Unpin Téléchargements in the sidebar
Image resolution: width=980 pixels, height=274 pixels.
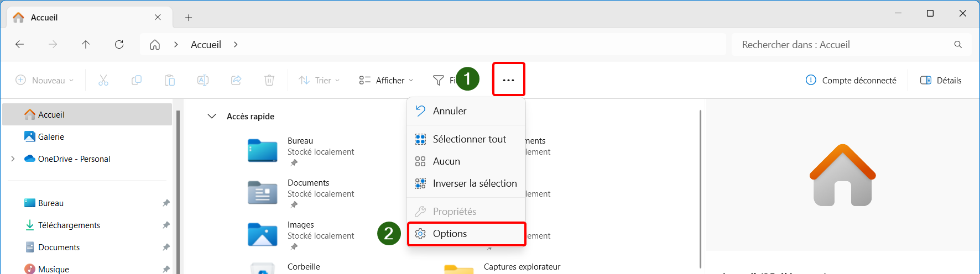coord(166,225)
